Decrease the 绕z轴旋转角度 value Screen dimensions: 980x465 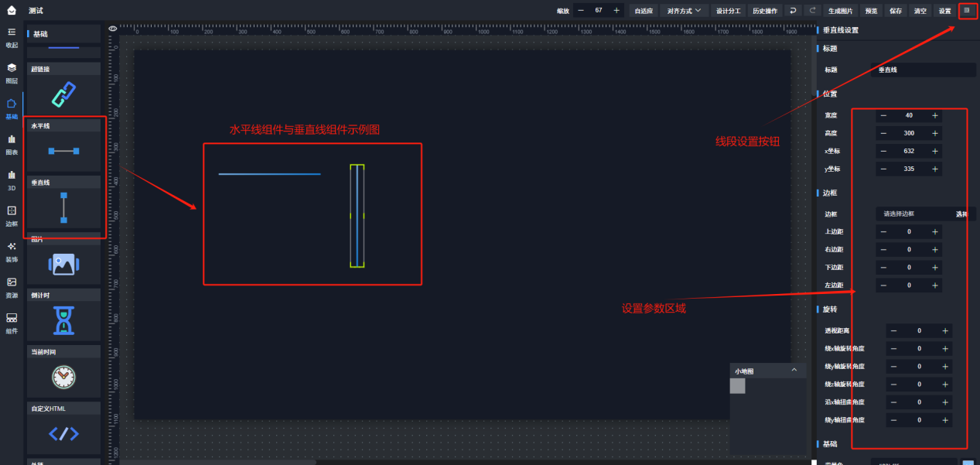(x=893, y=384)
